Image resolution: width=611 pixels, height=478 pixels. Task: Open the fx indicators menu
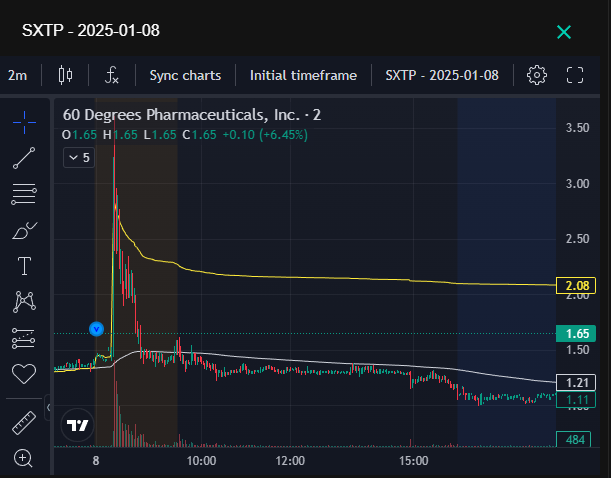tap(112, 75)
